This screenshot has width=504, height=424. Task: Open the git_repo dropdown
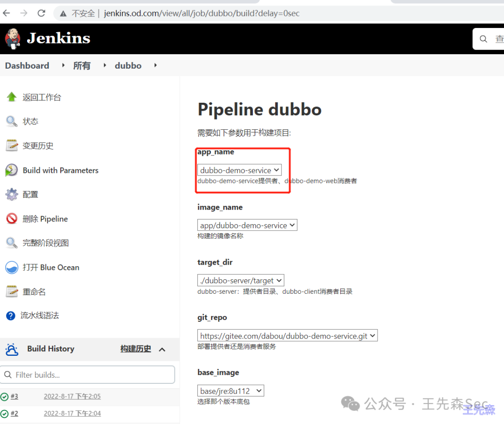click(287, 336)
